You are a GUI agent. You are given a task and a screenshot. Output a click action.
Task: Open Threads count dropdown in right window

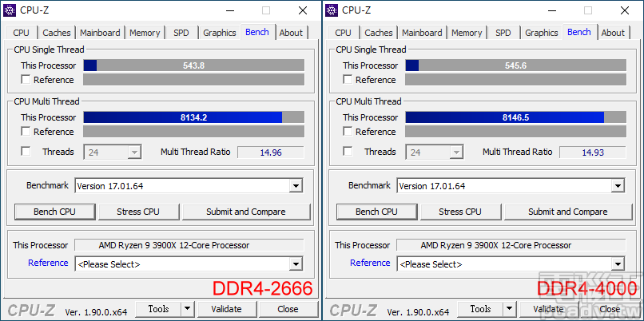pyautogui.click(x=456, y=153)
